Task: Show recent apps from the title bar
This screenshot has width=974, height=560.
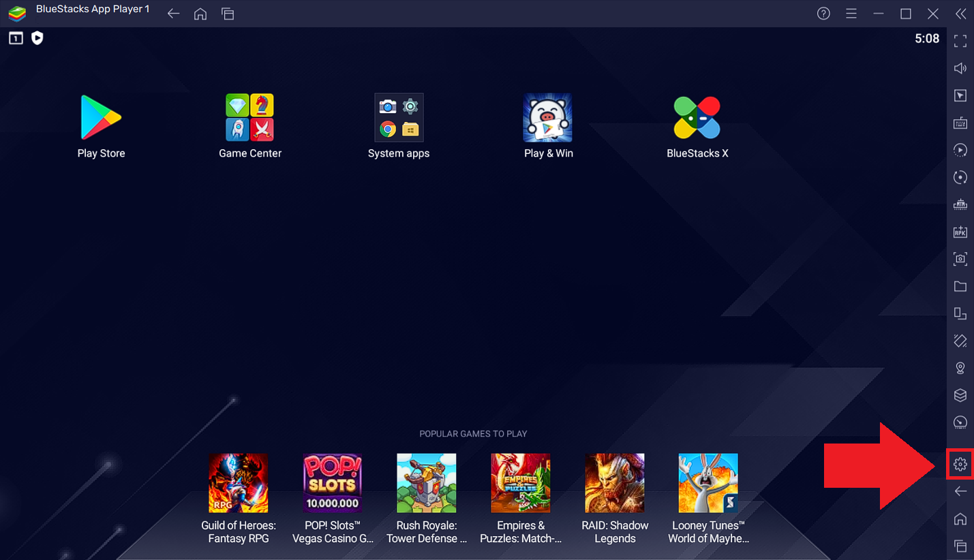Action: tap(228, 14)
